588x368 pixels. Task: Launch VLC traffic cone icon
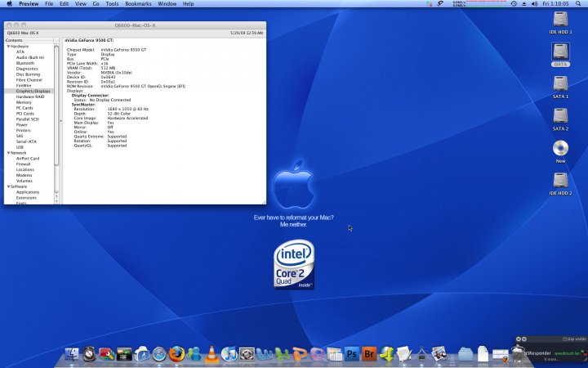click(212, 353)
